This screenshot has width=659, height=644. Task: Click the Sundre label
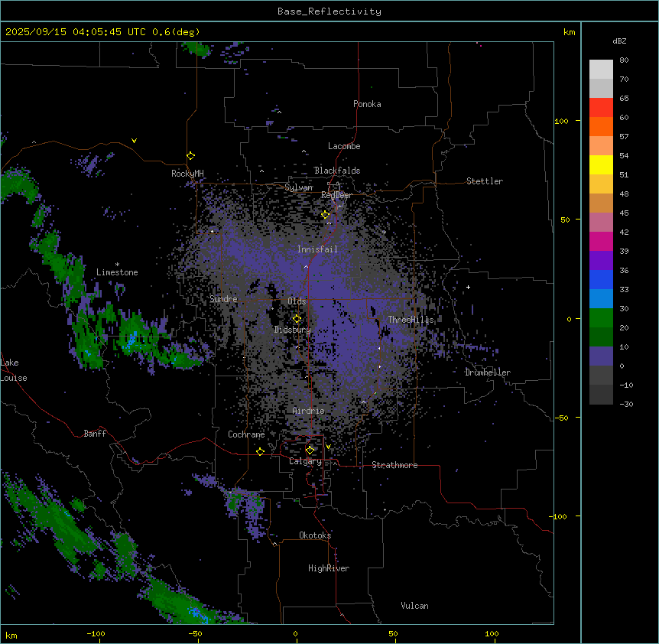tap(223, 299)
